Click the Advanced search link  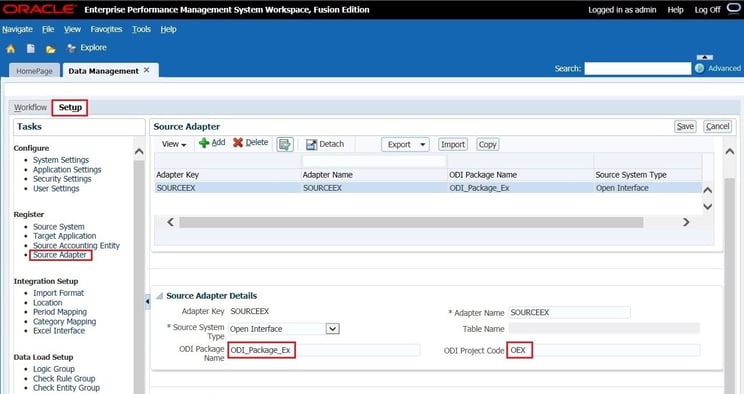tap(724, 68)
